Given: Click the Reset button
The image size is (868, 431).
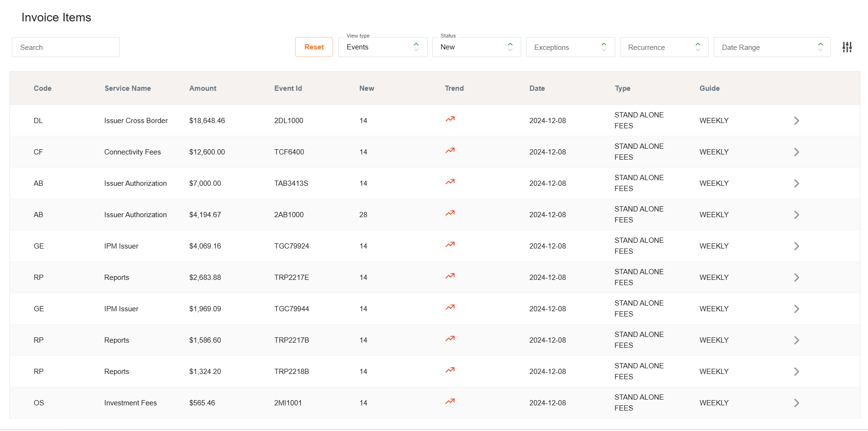Looking at the screenshot, I should (x=314, y=47).
